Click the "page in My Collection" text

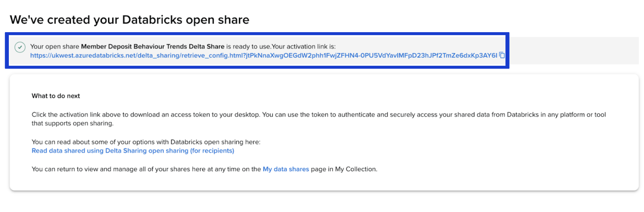coord(344,169)
